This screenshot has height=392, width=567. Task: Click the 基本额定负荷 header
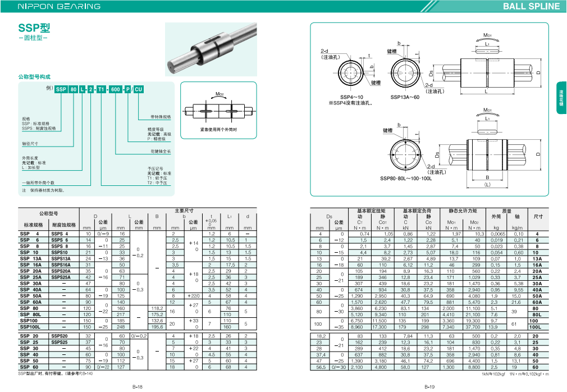click(x=417, y=211)
